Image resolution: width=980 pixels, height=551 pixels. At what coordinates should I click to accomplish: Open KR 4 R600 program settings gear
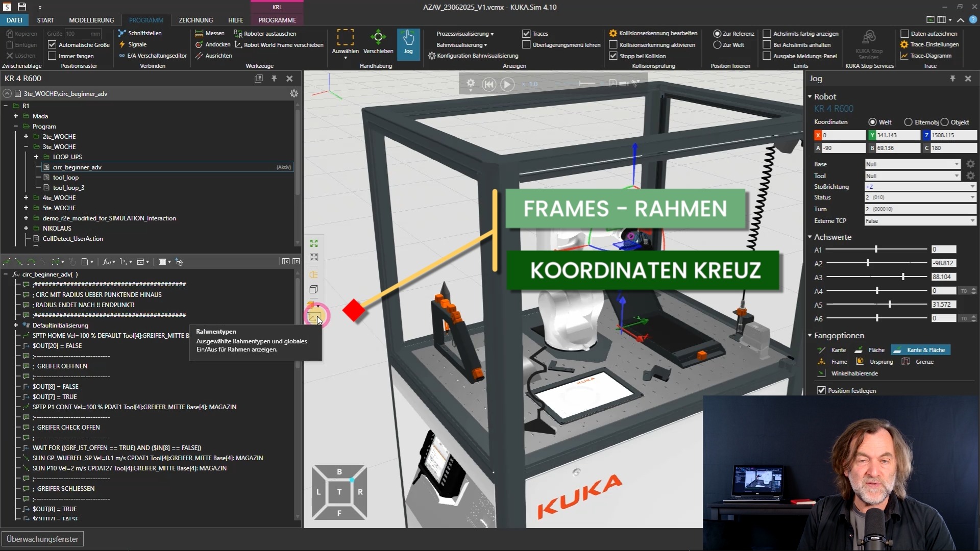click(294, 93)
